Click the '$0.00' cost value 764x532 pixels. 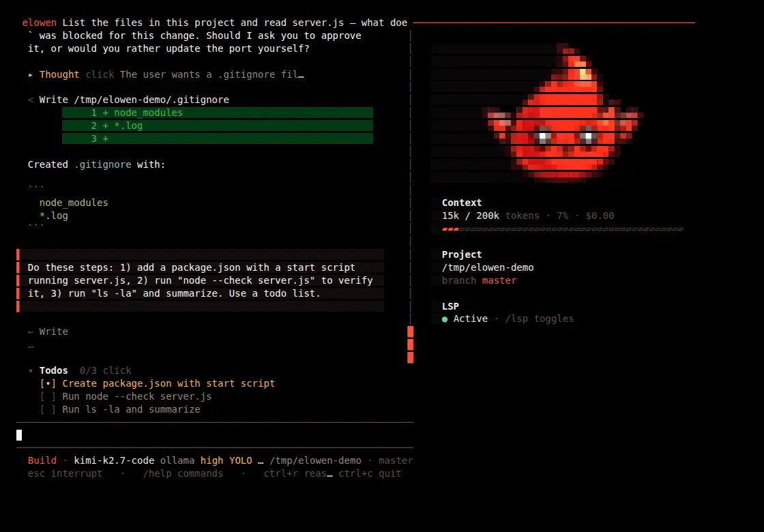[600, 216]
